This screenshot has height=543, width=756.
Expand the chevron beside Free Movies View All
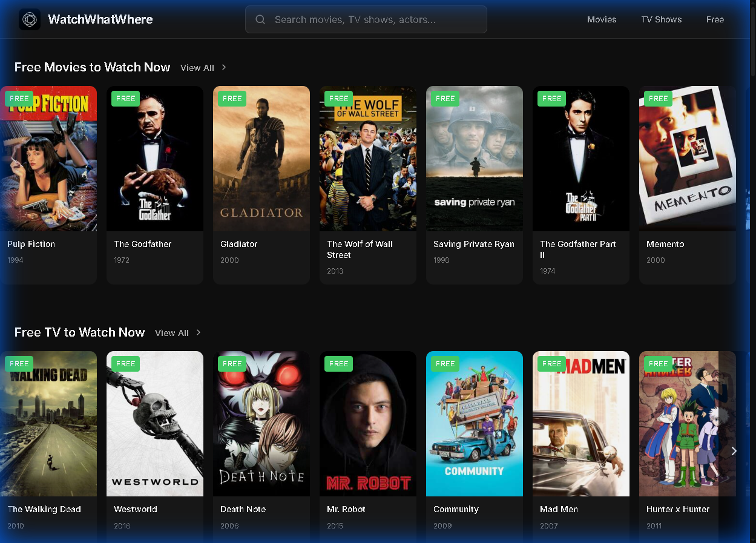(x=223, y=68)
